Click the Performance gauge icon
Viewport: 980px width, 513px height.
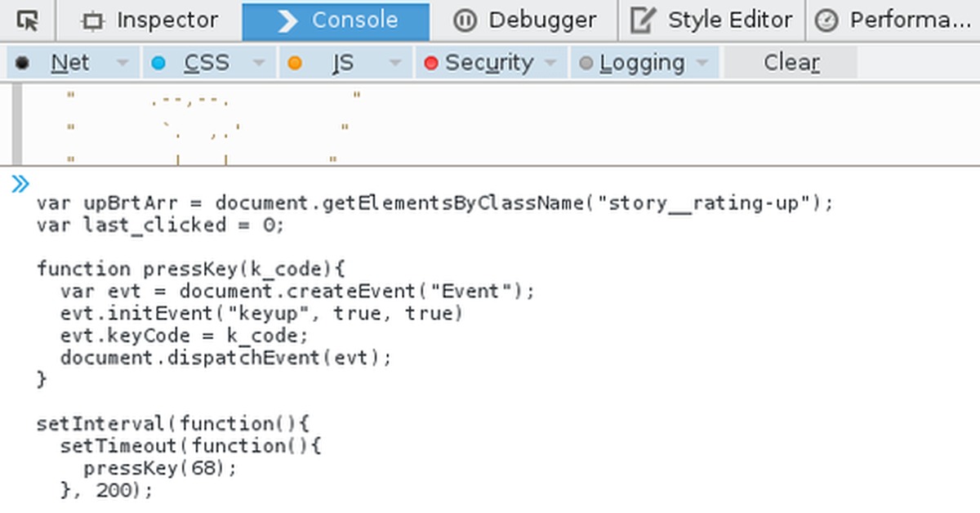tap(826, 21)
